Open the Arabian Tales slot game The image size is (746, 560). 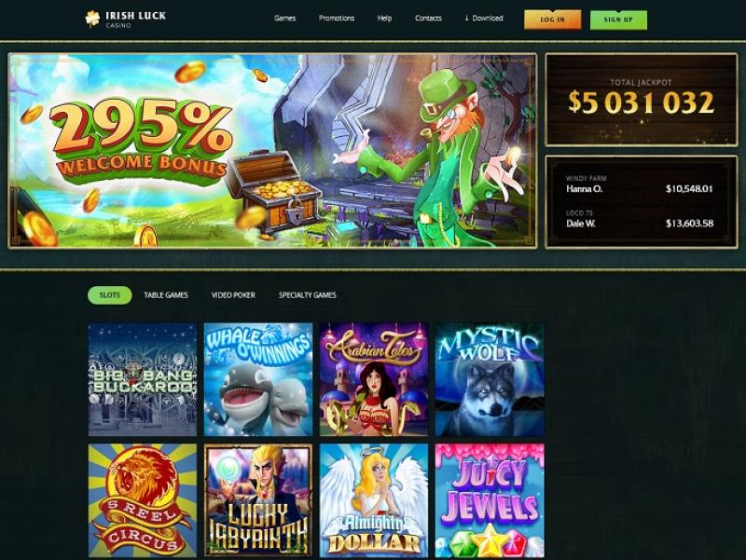point(374,379)
